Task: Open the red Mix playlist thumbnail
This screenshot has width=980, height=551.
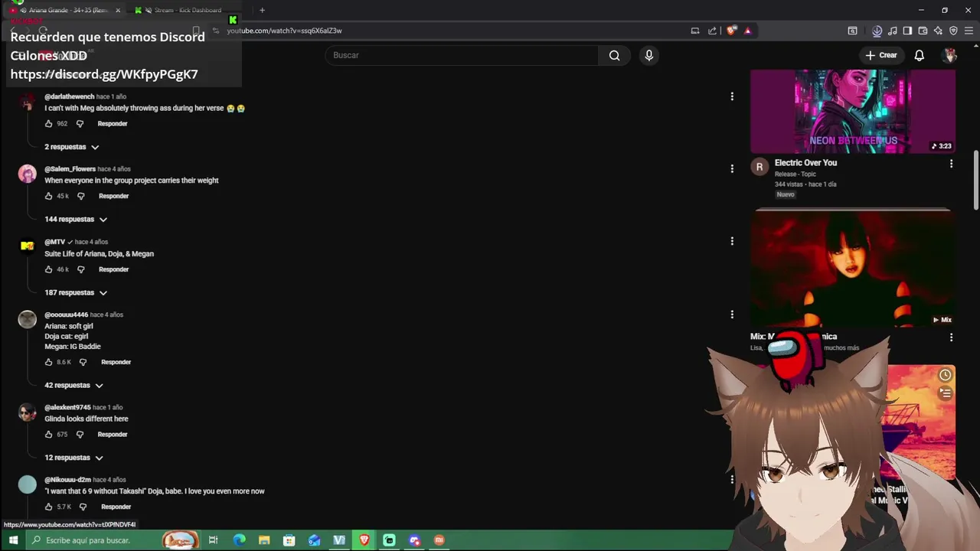Action: click(853, 269)
